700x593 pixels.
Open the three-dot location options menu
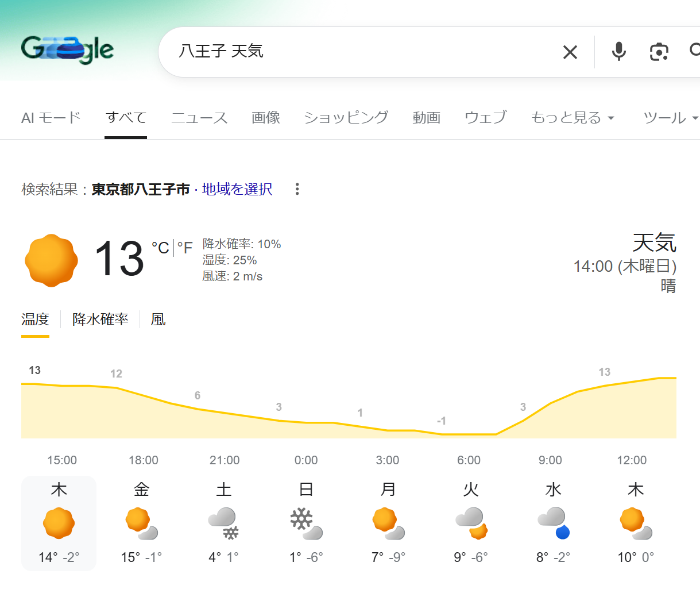point(297,189)
